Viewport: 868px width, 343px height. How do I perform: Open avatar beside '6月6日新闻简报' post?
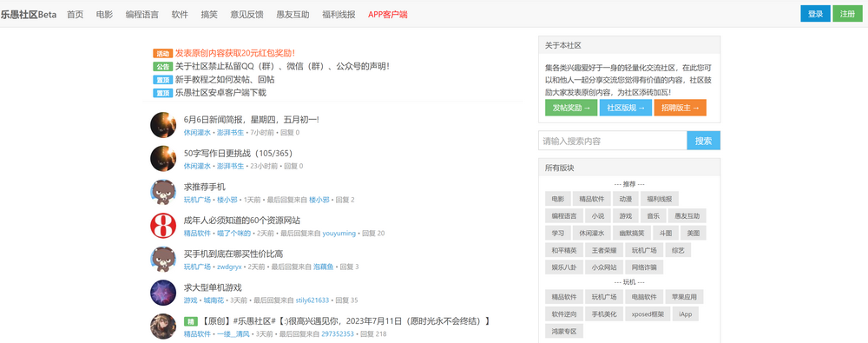[163, 125]
